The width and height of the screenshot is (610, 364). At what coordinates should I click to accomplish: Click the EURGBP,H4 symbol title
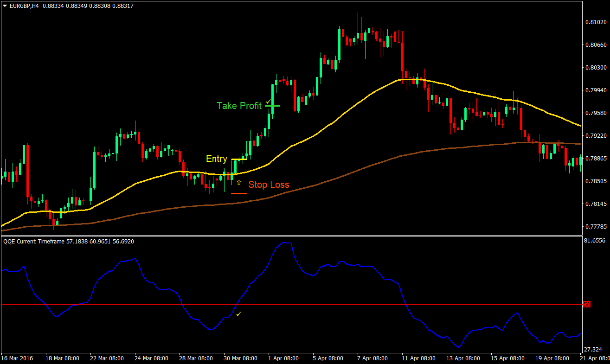[x=24, y=6]
